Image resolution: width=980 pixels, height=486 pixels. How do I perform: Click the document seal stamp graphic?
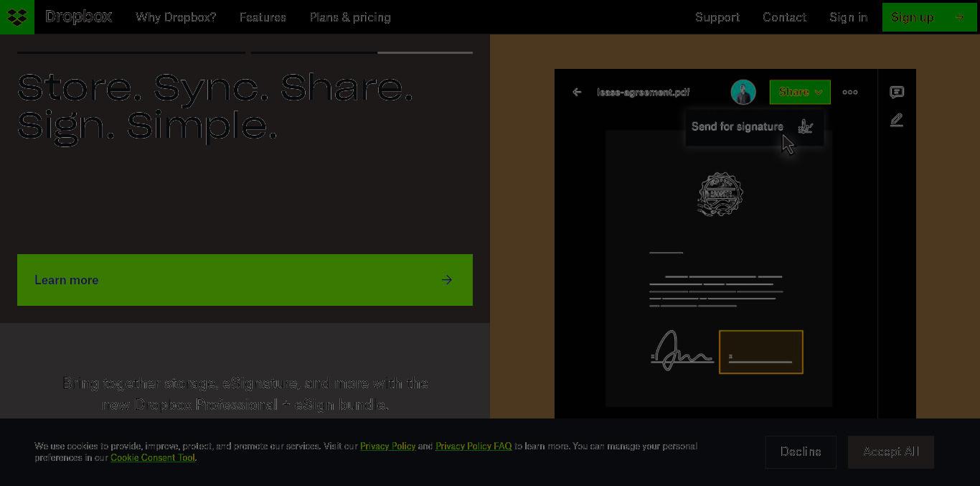tap(720, 194)
